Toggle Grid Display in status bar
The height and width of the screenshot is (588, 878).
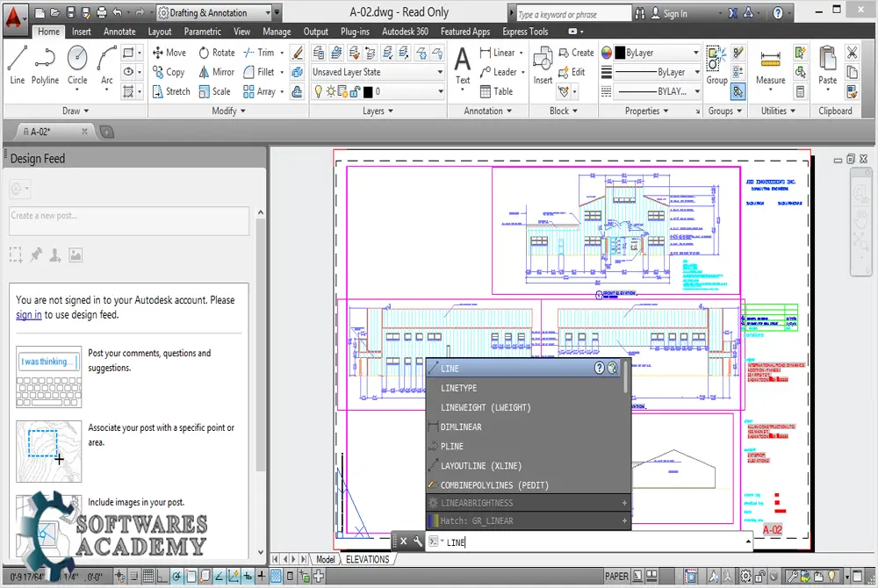[148, 576]
